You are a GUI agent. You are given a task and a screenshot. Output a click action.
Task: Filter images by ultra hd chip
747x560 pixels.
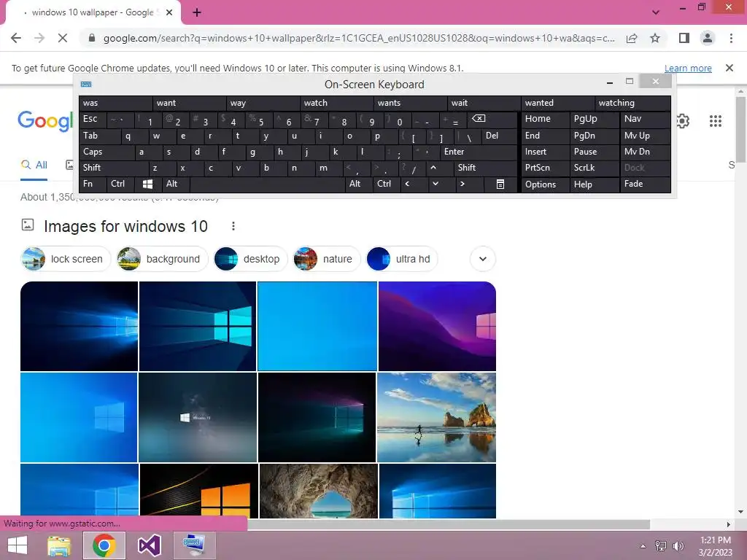point(402,259)
